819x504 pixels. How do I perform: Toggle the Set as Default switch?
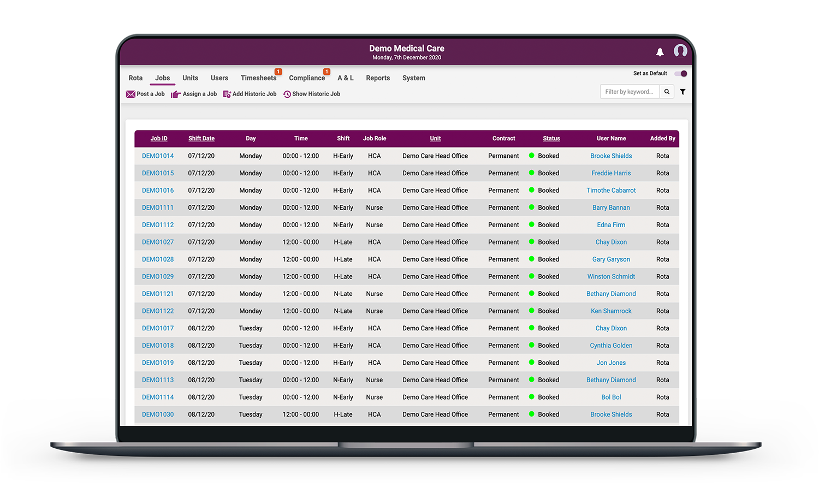coord(680,73)
